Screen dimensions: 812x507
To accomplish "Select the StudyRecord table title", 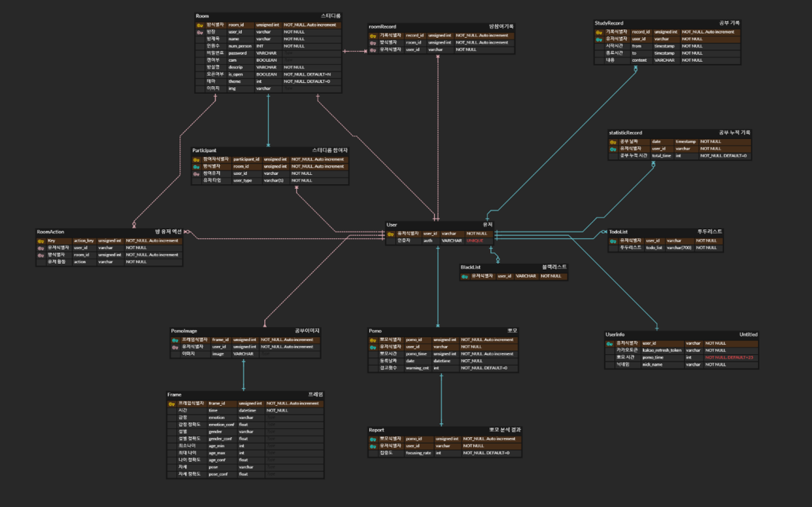I will click(x=609, y=23).
